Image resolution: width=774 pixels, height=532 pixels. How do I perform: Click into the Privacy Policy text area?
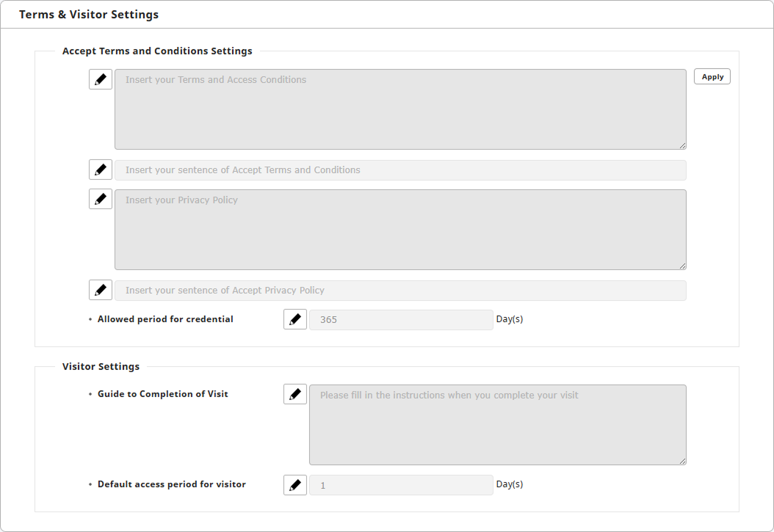[x=400, y=230]
